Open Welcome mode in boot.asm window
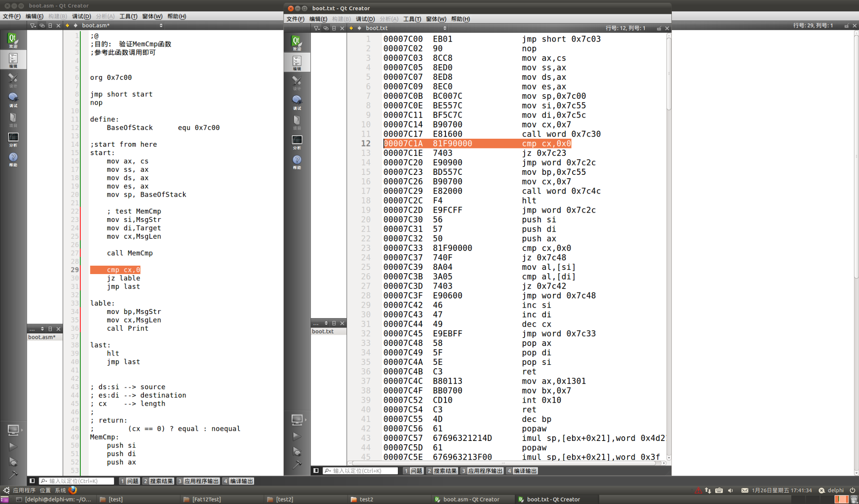Image resolution: width=859 pixels, height=504 pixels. [x=13, y=40]
